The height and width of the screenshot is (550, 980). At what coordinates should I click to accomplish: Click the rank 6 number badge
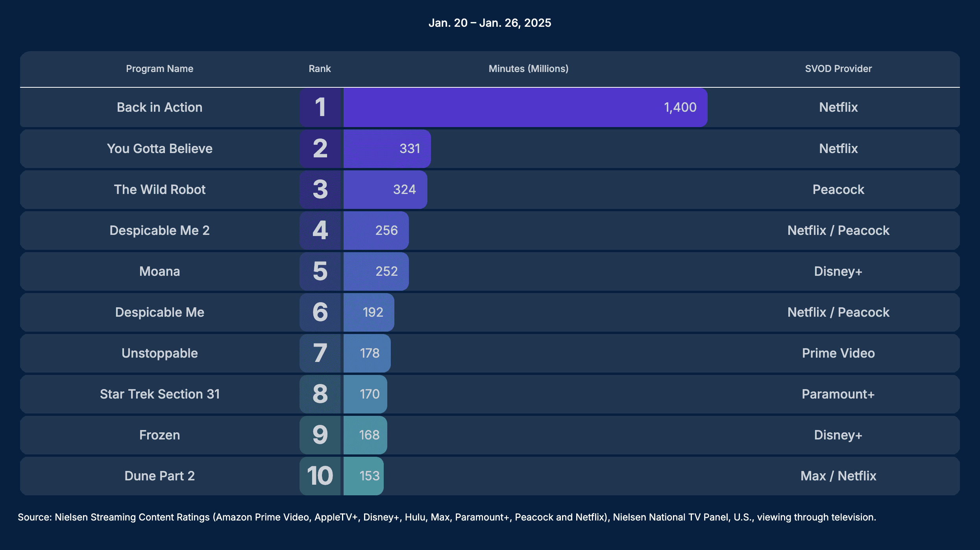pos(320,312)
